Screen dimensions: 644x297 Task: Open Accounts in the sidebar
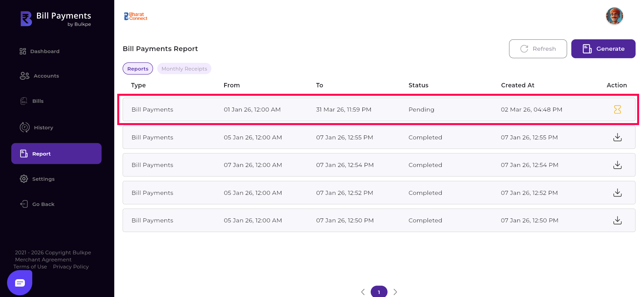click(46, 76)
